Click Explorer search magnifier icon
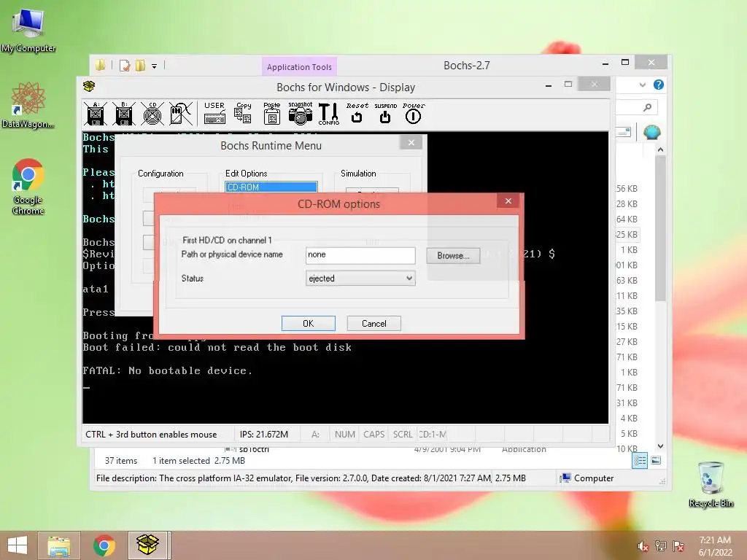Screen dimensions: 747x560 click(647, 108)
